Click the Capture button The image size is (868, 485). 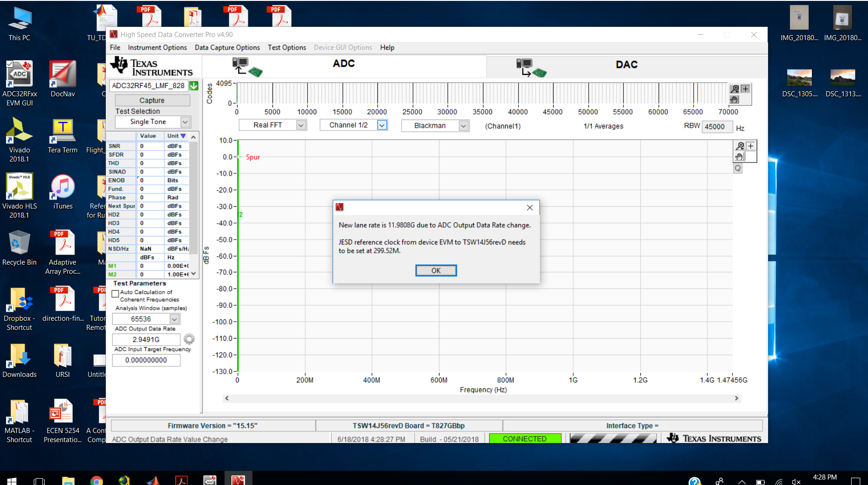[152, 100]
